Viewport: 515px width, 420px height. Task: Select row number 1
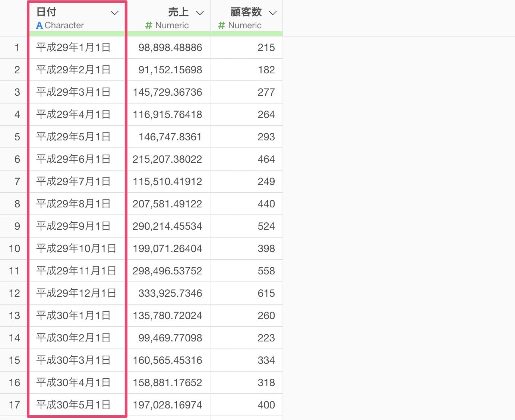pos(17,48)
